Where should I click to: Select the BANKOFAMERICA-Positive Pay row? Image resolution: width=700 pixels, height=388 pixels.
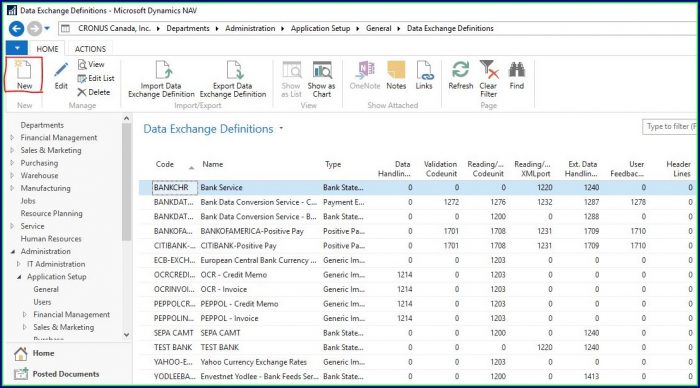pyautogui.click(x=417, y=231)
